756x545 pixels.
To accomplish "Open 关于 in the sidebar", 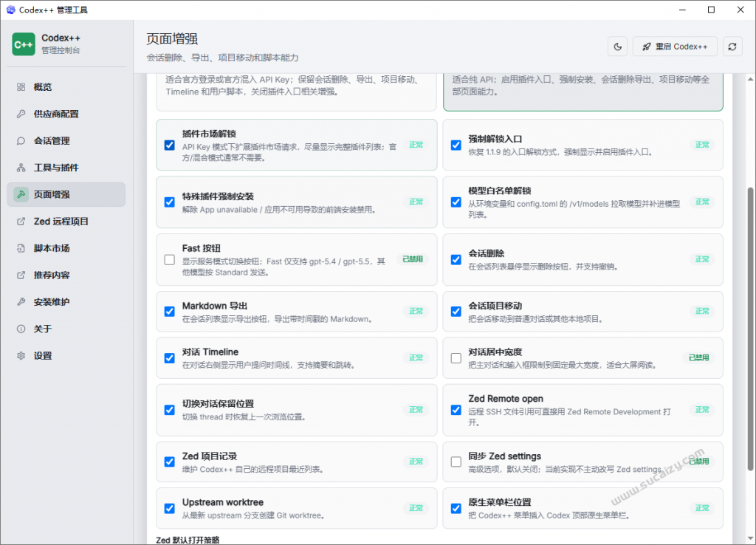I will 66,329.
